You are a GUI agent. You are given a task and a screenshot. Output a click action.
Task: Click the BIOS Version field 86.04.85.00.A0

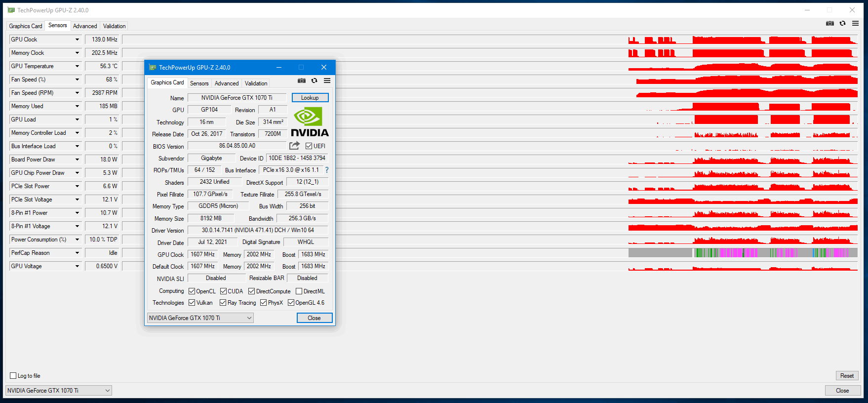coord(237,146)
